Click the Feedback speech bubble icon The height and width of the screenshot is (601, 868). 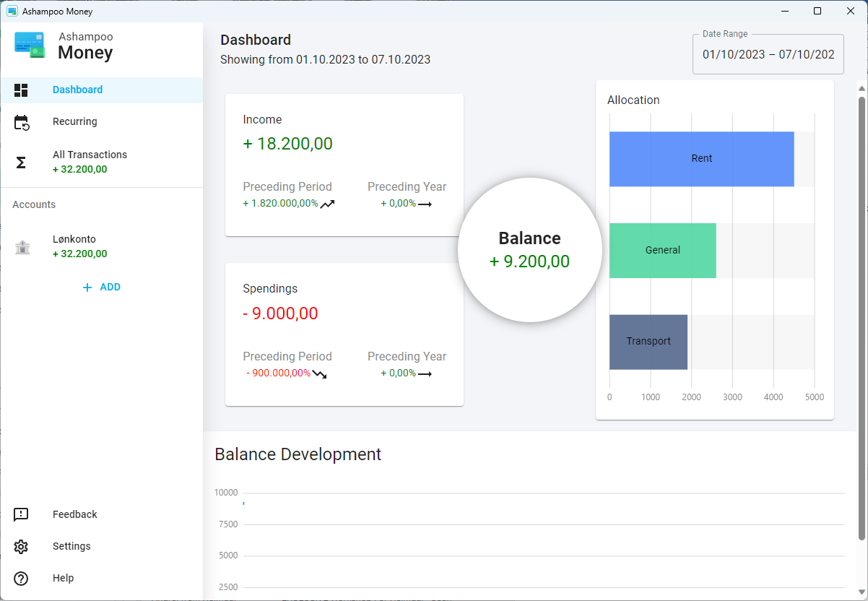(21, 515)
